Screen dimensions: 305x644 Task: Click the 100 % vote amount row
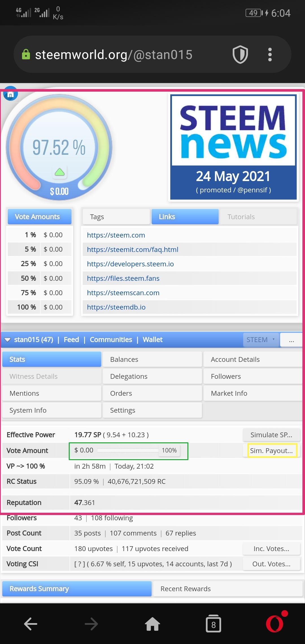(40, 307)
